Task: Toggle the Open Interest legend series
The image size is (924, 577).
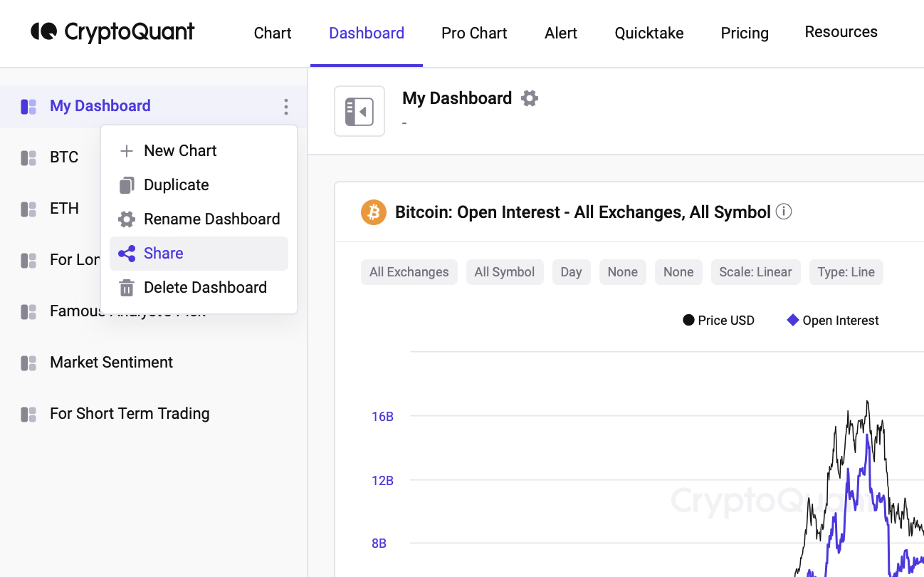Action: pos(832,321)
